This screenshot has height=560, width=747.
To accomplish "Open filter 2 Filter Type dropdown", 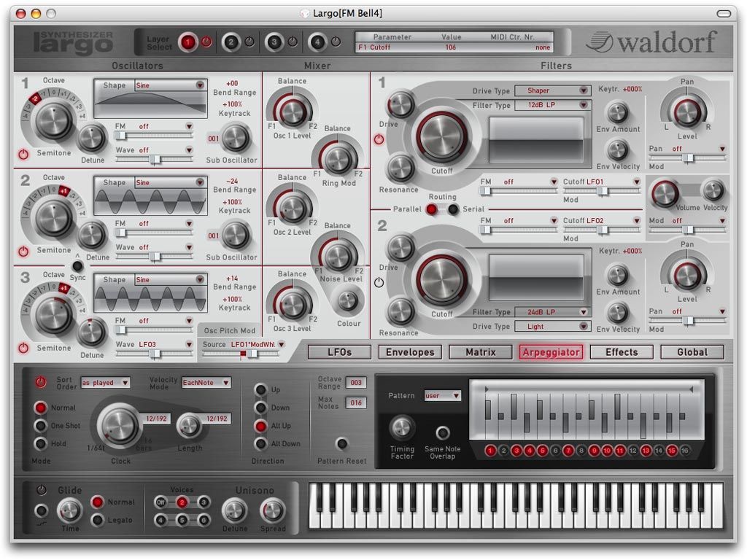I will point(553,312).
